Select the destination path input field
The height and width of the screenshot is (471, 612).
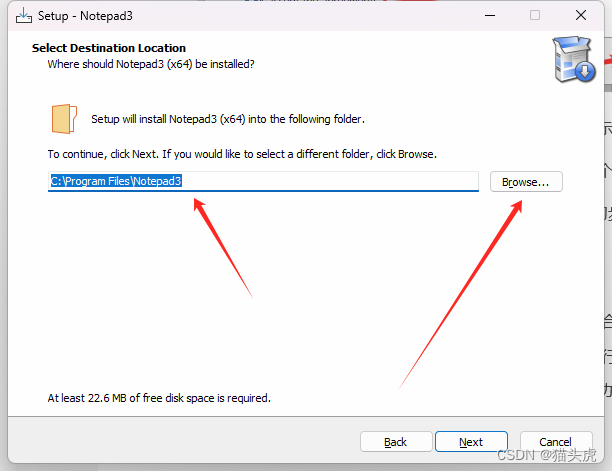pos(263,181)
